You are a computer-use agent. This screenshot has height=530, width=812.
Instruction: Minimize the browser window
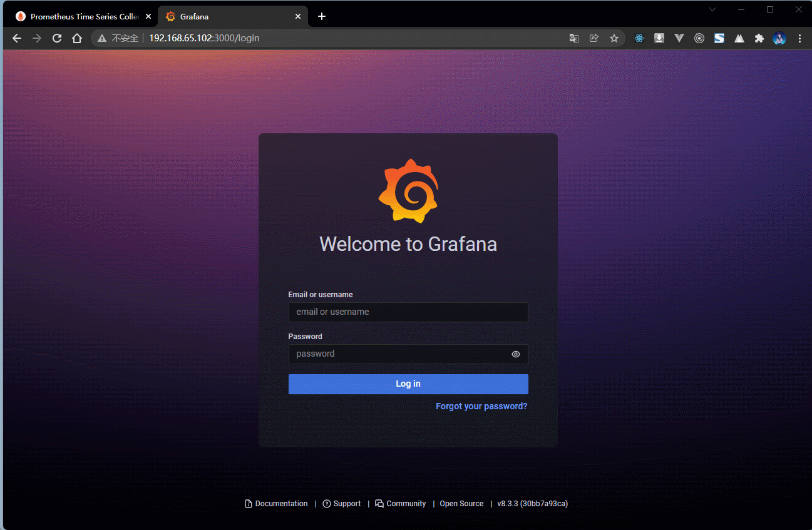[741, 9]
